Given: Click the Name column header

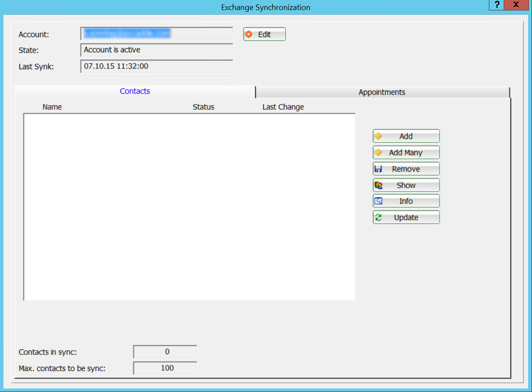Looking at the screenshot, I should coord(52,107).
